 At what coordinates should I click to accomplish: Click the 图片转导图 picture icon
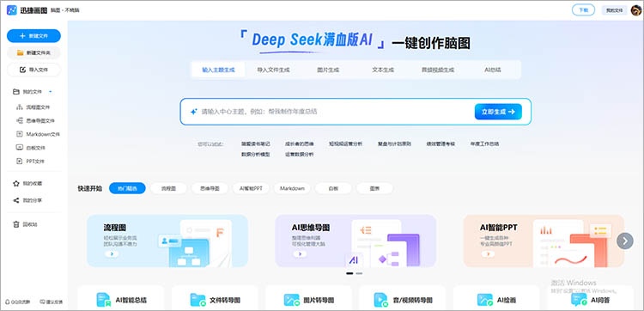click(291, 300)
